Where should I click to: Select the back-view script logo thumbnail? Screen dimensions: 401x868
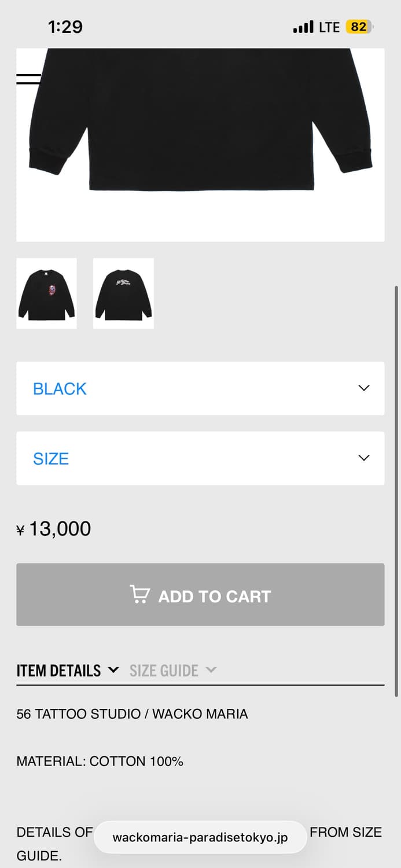tap(123, 293)
